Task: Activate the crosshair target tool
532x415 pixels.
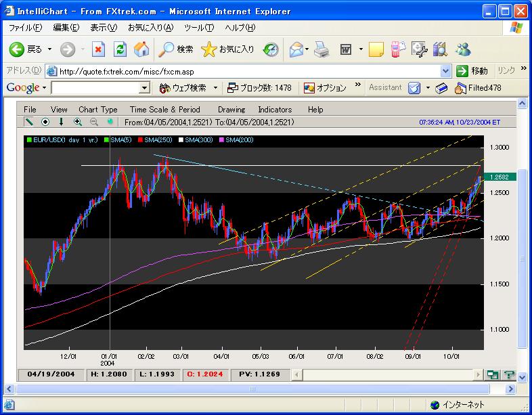Action: [45, 122]
